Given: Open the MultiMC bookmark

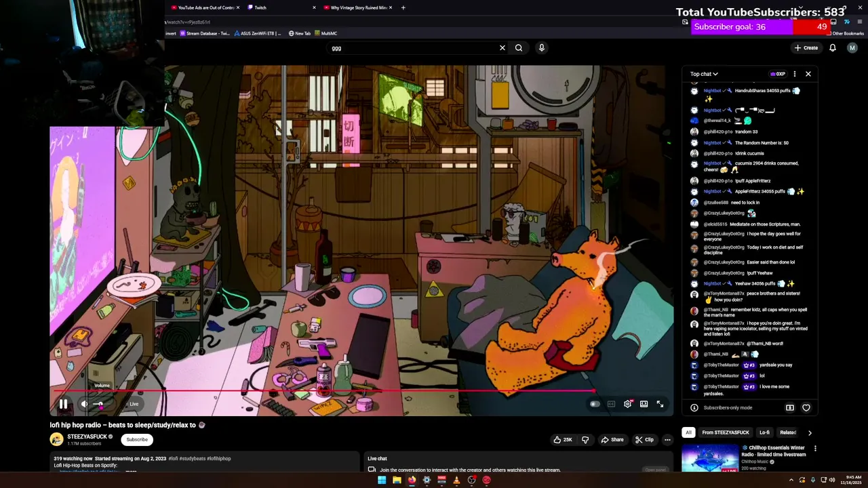Looking at the screenshot, I should pyautogui.click(x=325, y=33).
